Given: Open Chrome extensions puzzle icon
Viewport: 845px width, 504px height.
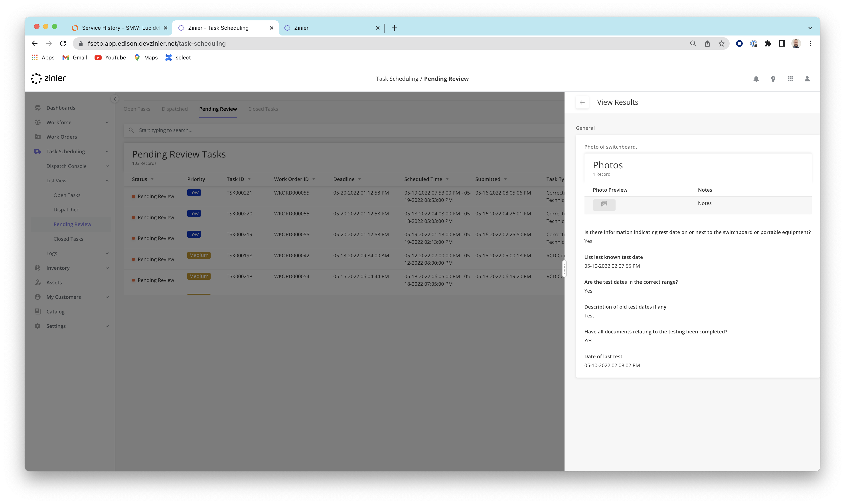Looking at the screenshot, I should (x=768, y=43).
